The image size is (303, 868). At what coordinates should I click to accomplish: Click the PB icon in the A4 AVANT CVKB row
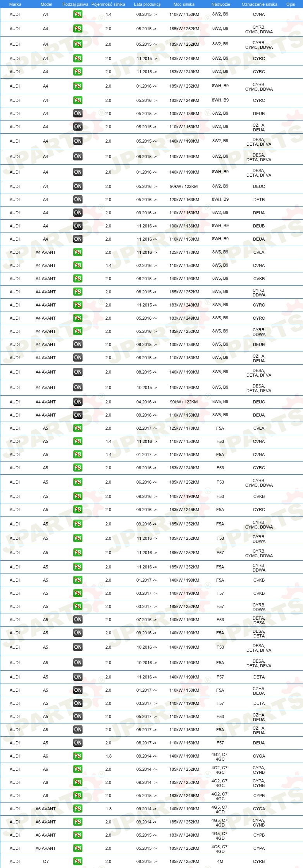77,279
